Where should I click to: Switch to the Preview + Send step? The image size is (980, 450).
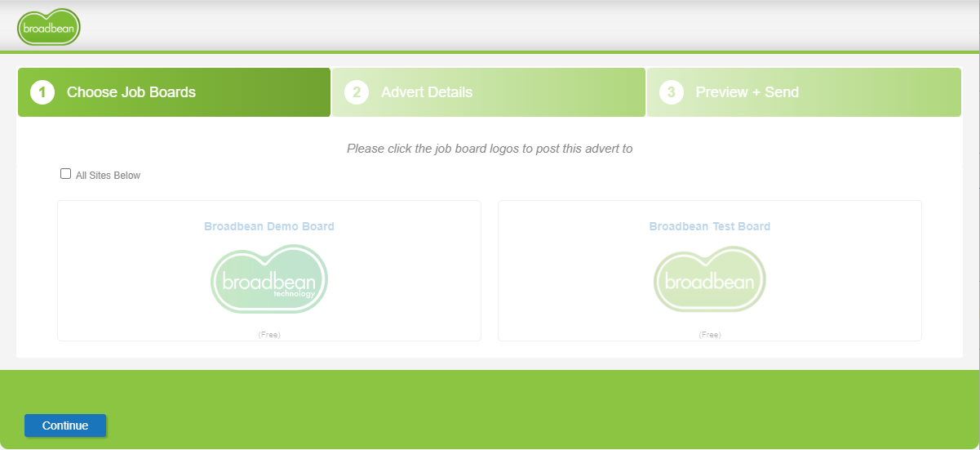coord(804,92)
